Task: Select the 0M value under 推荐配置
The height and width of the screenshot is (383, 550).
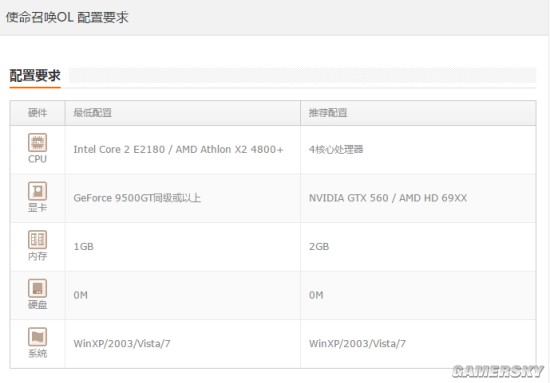Action: coord(316,295)
